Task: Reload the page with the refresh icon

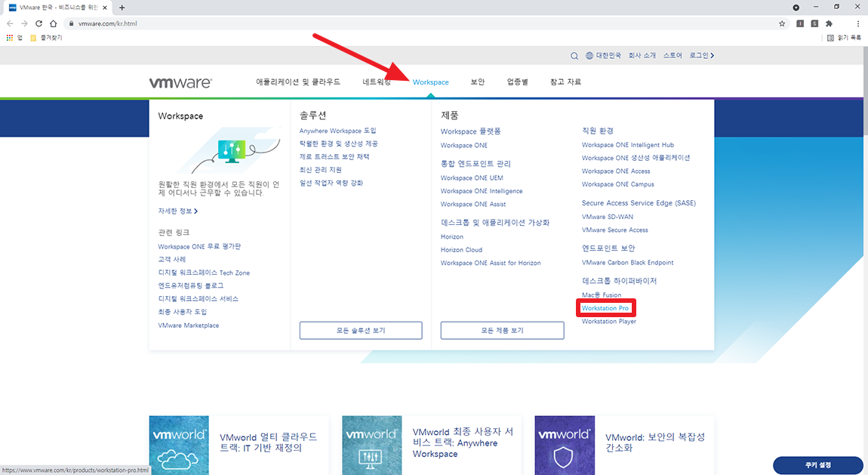Action: tap(38, 23)
